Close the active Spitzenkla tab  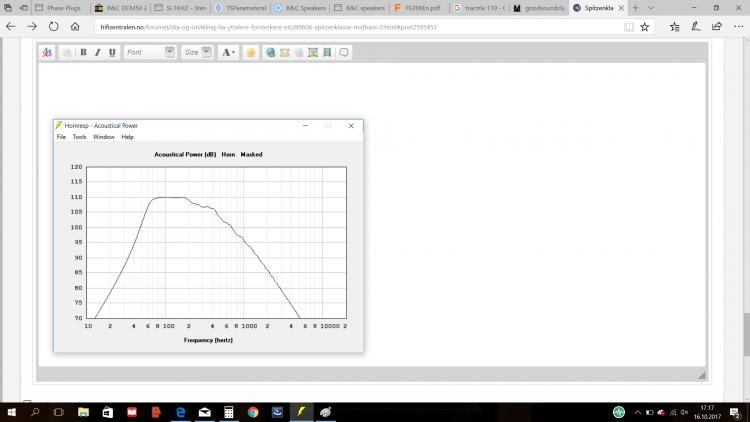pyautogui.click(x=621, y=8)
